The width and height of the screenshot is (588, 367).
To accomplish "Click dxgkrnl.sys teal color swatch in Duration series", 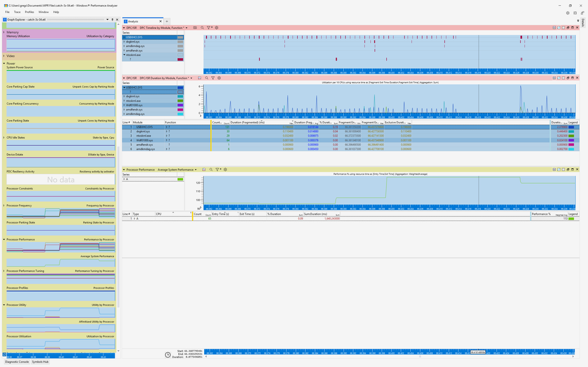I will click(x=180, y=96).
